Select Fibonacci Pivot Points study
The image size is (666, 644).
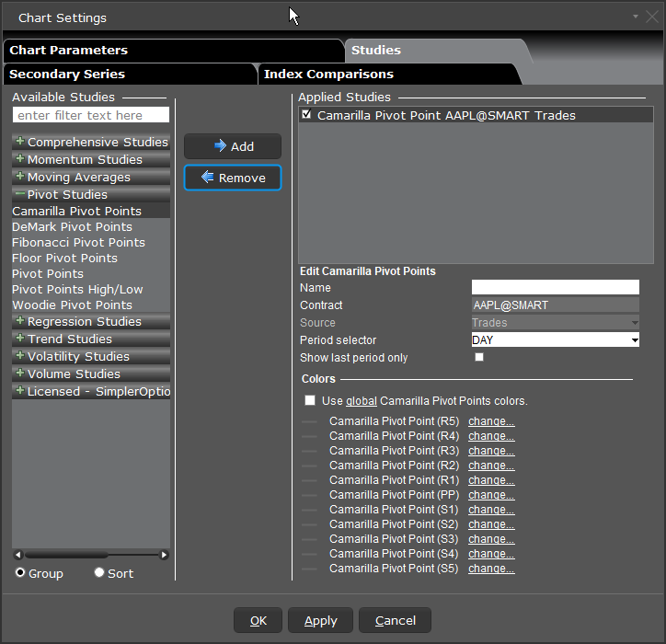click(x=91, y=242)
